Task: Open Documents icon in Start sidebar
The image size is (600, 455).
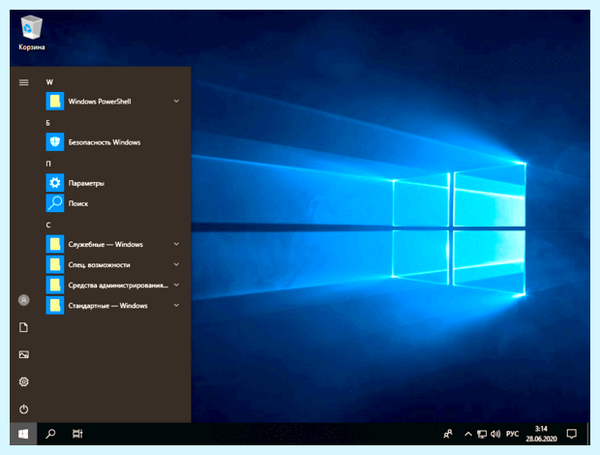Action: point(24,327)
